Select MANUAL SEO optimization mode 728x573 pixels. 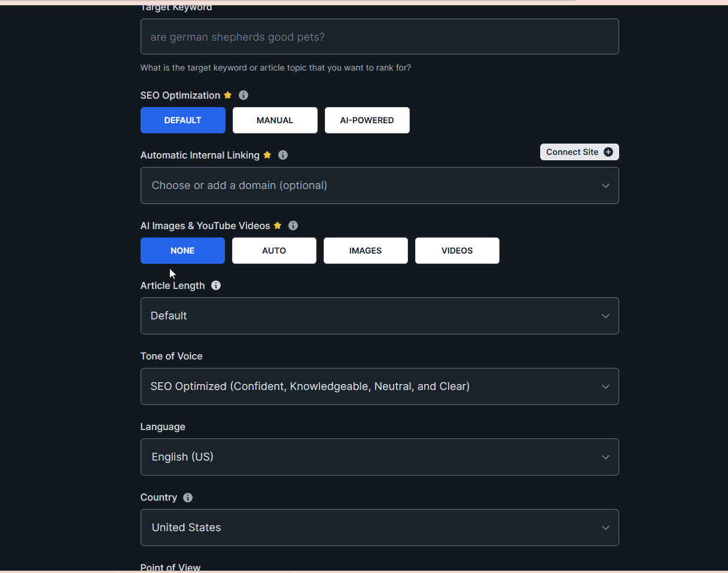[275, 120]
